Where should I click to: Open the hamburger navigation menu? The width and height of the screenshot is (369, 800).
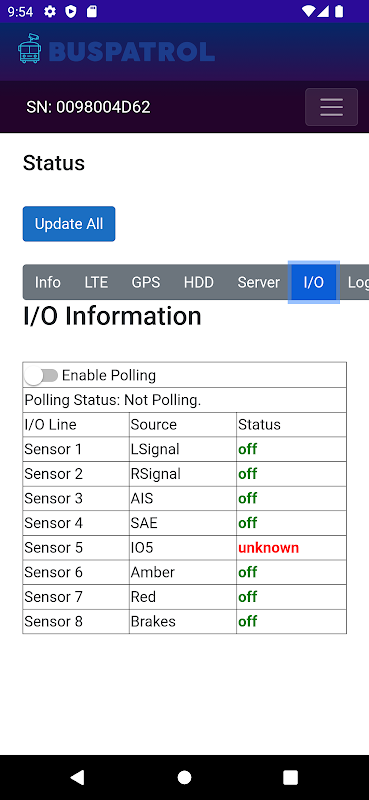(331, 107)
